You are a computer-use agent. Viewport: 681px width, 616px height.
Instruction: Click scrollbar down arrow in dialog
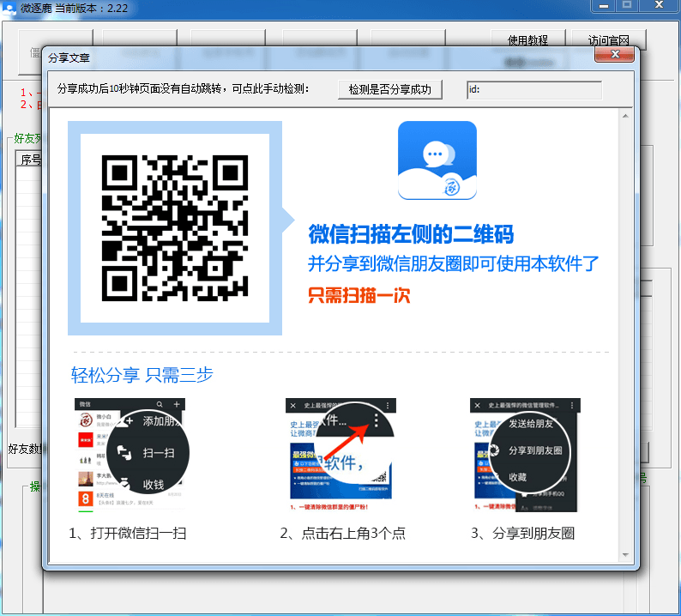[625, 555]
